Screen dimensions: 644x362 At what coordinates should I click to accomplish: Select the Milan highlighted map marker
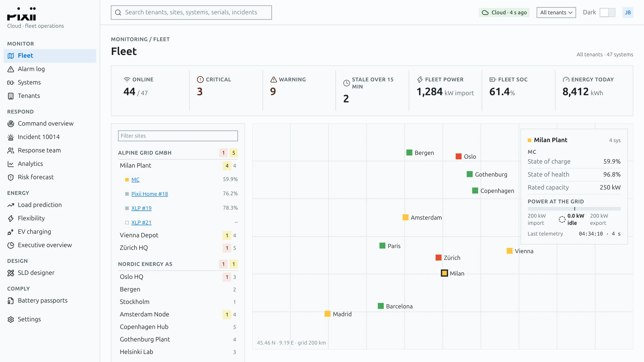point(444,273)
